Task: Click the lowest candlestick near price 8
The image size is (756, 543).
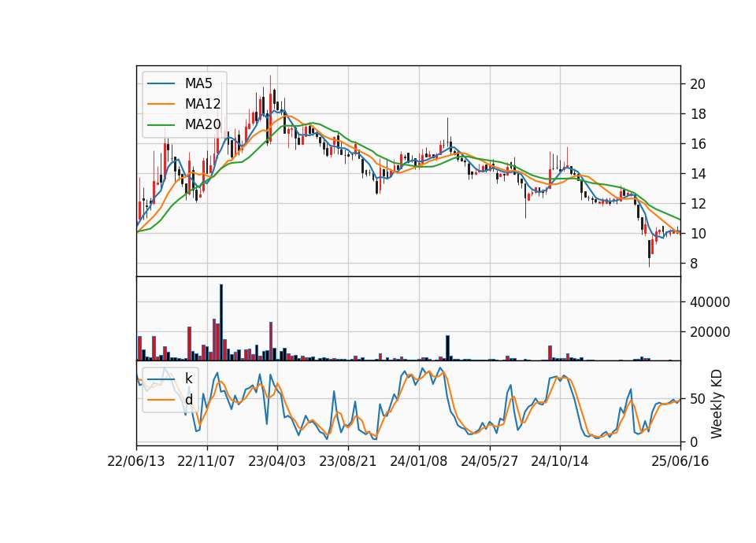Action: click(x=650, y=253)
